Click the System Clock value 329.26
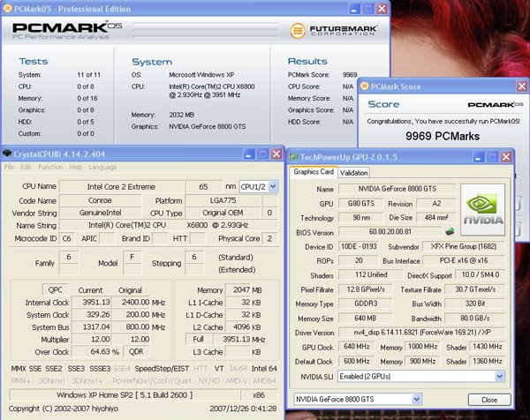The image size is (530, 420). point(91,315)
